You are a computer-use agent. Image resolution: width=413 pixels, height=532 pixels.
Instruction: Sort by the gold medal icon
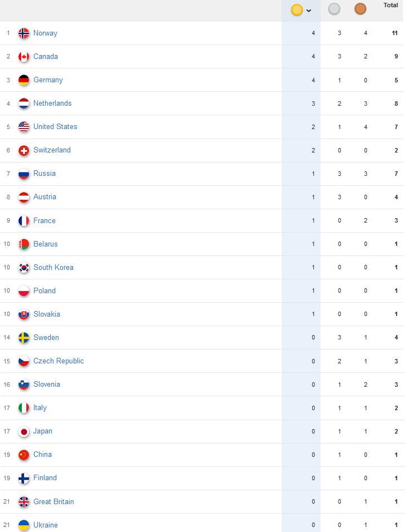[x=297, y=10]
